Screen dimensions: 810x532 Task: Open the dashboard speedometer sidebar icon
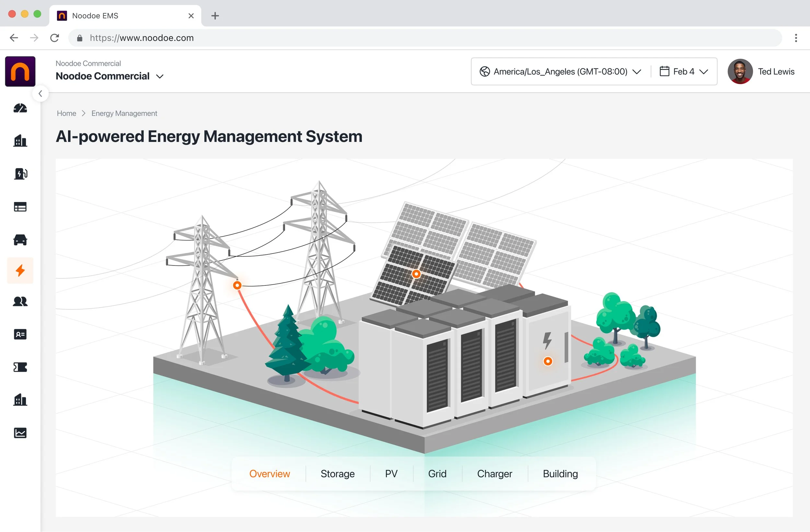point(20,108)
